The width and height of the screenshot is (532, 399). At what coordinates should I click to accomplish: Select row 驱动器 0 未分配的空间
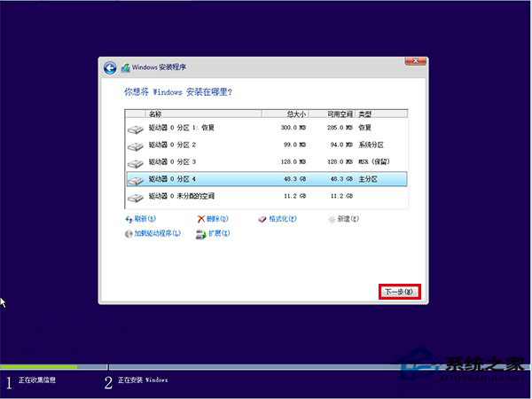(x=266, y=196)
